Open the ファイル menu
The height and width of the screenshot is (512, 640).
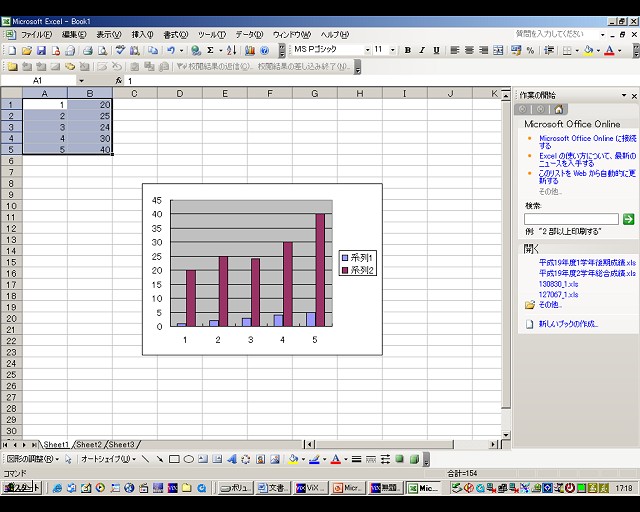(36, 35)
